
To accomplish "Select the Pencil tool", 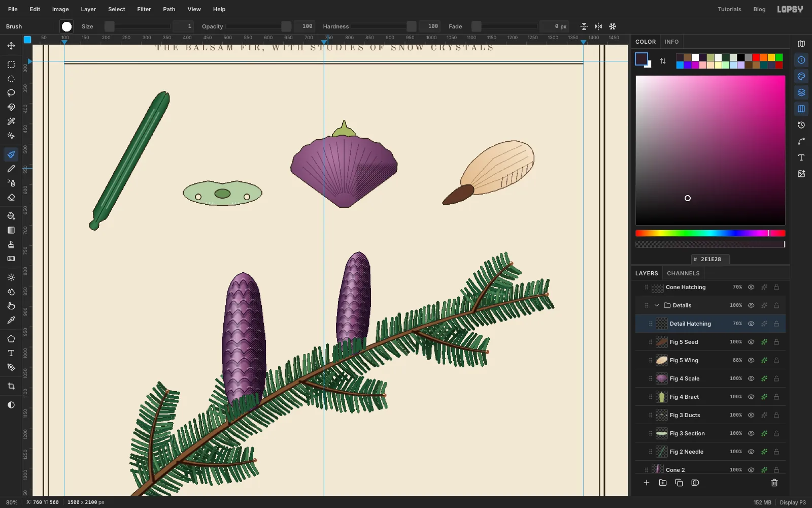I will [x=11, y=169].
